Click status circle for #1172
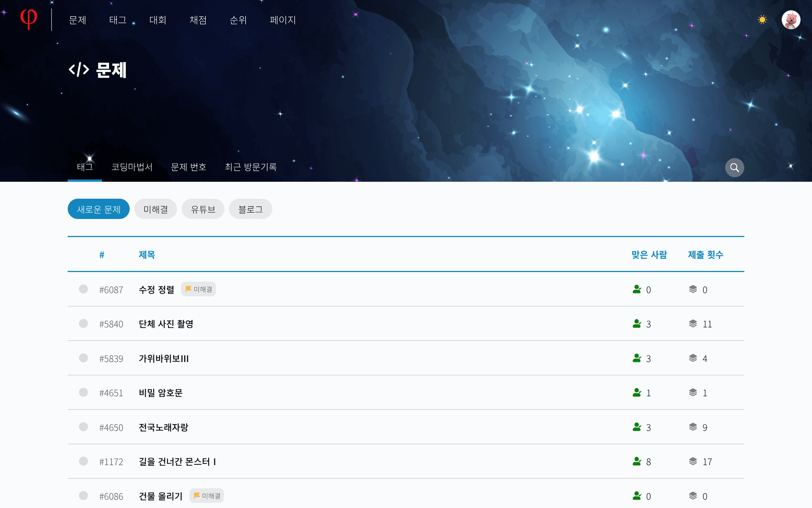Screen dimensions: 812x508 click(x=83, y=461)
